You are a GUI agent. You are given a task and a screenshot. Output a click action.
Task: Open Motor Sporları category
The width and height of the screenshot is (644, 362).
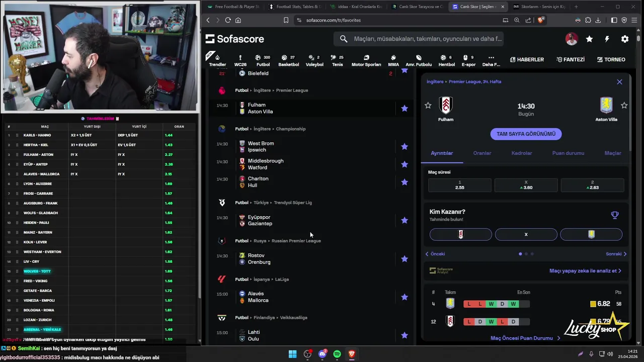366,60
